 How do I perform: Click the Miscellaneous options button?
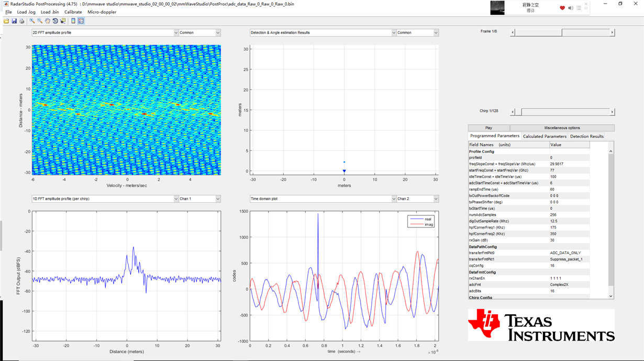point(562,128)
